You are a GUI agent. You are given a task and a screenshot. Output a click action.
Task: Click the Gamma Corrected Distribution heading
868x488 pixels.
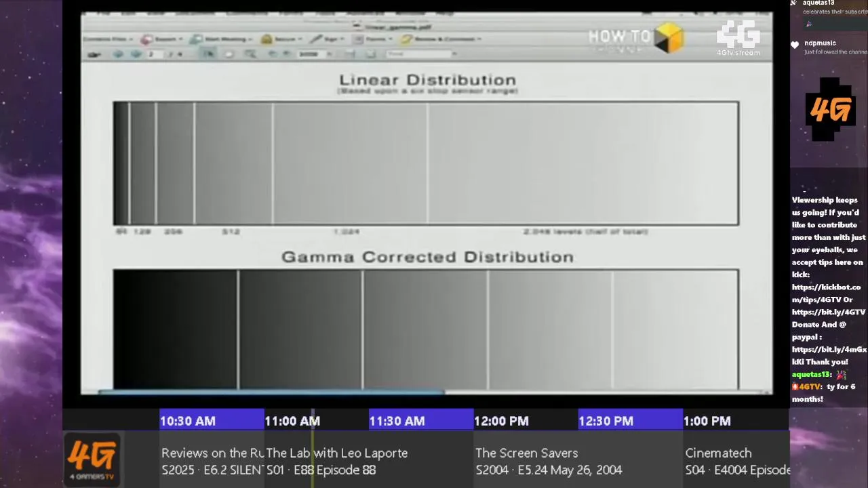point(427,257)
